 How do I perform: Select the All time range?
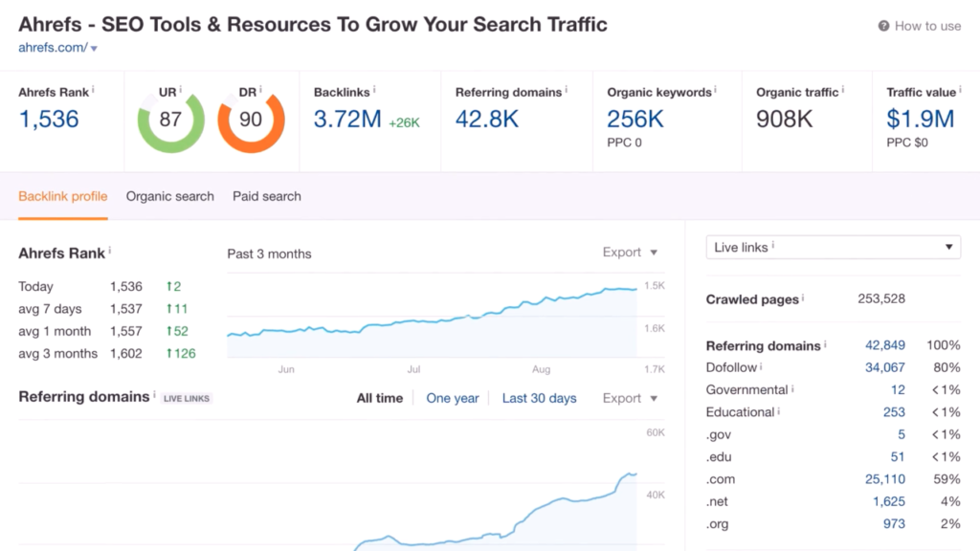pyautogui.click(x=379, y=399)
